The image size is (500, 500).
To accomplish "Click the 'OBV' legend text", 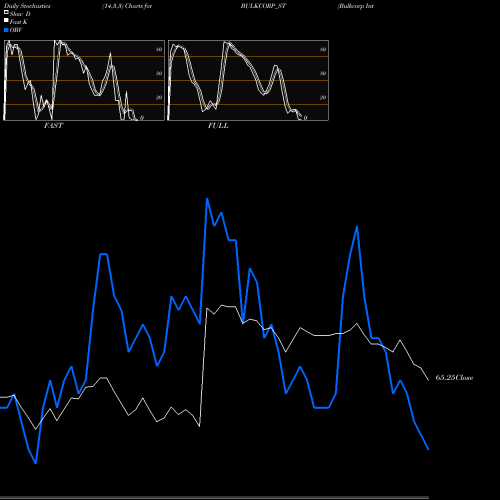I will (x=16, y=30).
